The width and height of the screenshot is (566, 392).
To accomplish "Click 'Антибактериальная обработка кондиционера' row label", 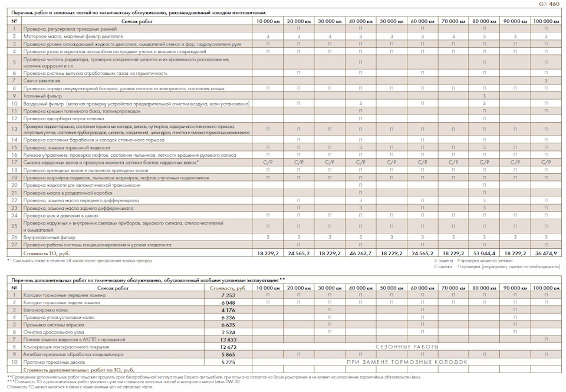I will tap(73, 354).
